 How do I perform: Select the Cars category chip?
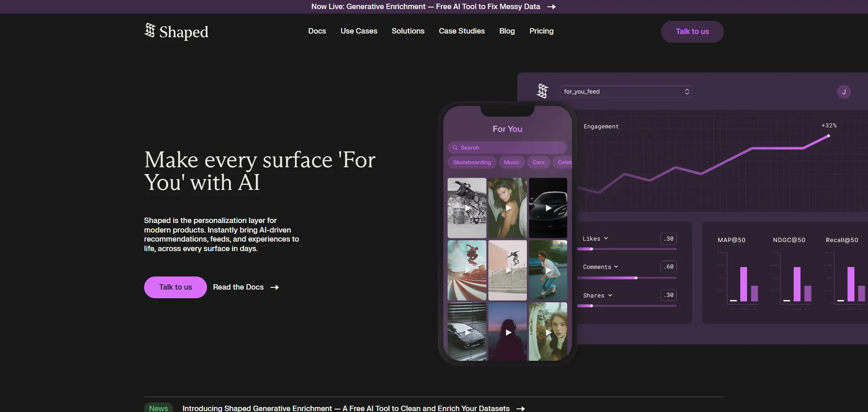pyautogui.click(x=538, y=162)
